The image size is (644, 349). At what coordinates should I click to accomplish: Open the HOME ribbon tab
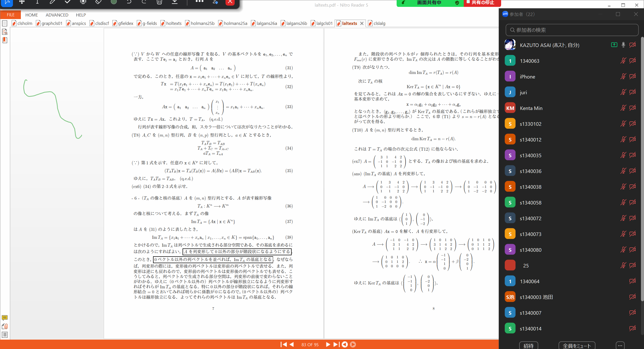click(x=32, y=15)
